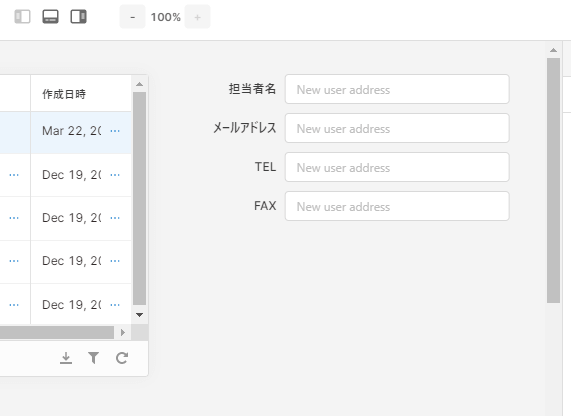Toggle the bottom panel icon
This screenshot has height=416, width=571.
pos(50,17)
